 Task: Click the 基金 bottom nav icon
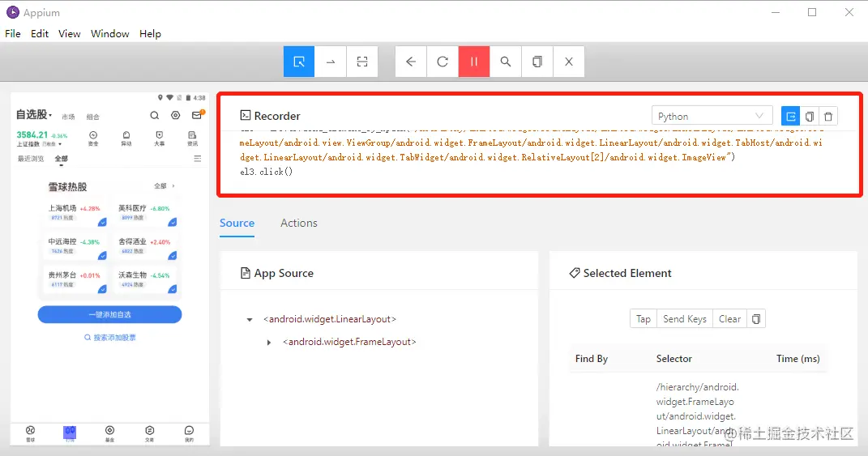109,433
